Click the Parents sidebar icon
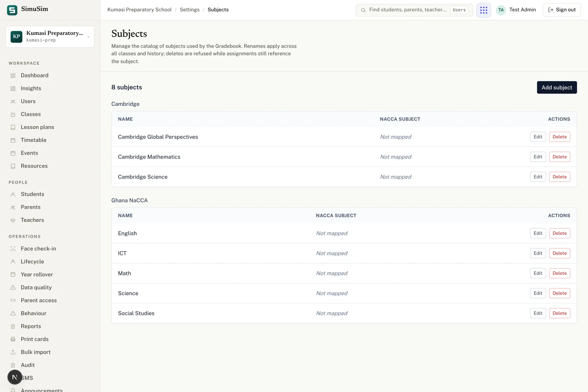The width and height of the screenshot is (588, 392). tap(13, 208)
